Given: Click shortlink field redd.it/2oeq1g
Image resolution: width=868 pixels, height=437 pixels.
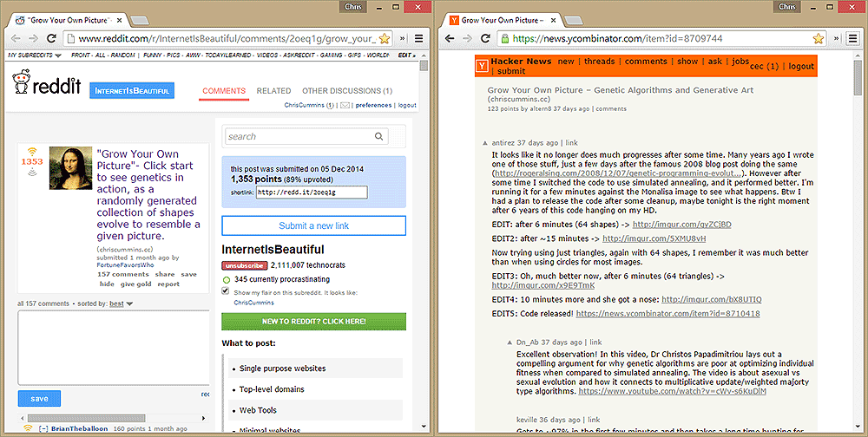Looking at the screenshot, I should pyautogui.click(x=312, y=192).
